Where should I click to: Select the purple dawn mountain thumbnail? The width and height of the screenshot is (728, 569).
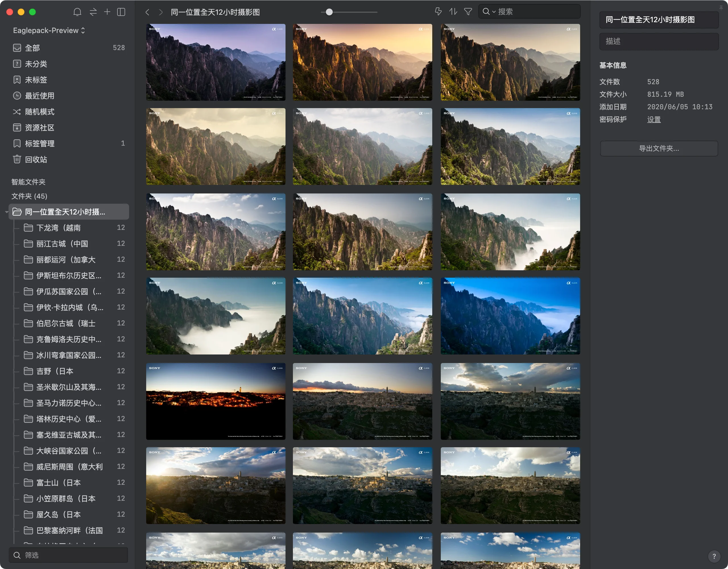[216, 62]
